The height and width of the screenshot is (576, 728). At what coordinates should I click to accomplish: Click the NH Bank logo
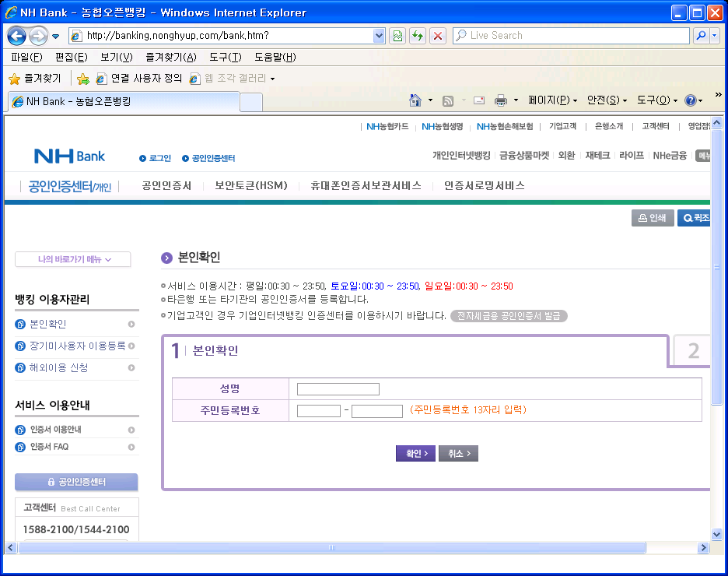coord(70,156)
